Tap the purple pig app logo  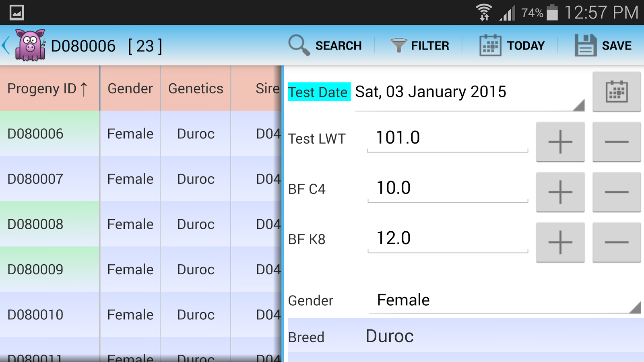coord(30,45)
